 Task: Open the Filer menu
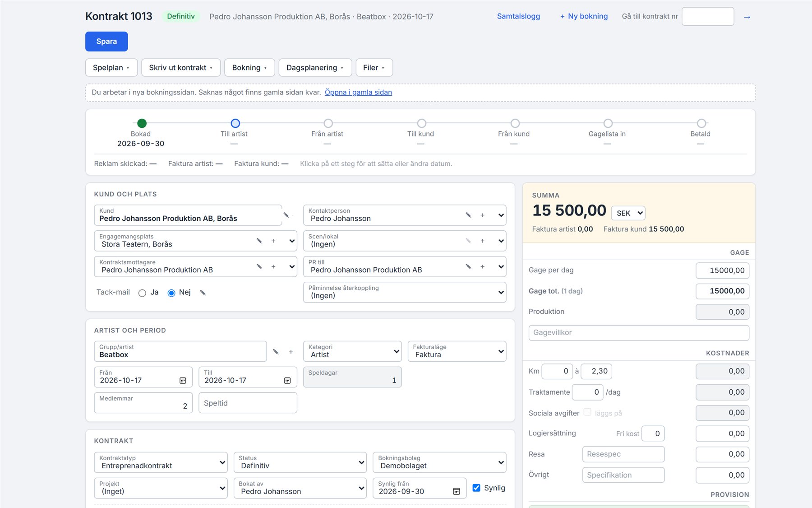pyautogui.click(x=374, y=68)
